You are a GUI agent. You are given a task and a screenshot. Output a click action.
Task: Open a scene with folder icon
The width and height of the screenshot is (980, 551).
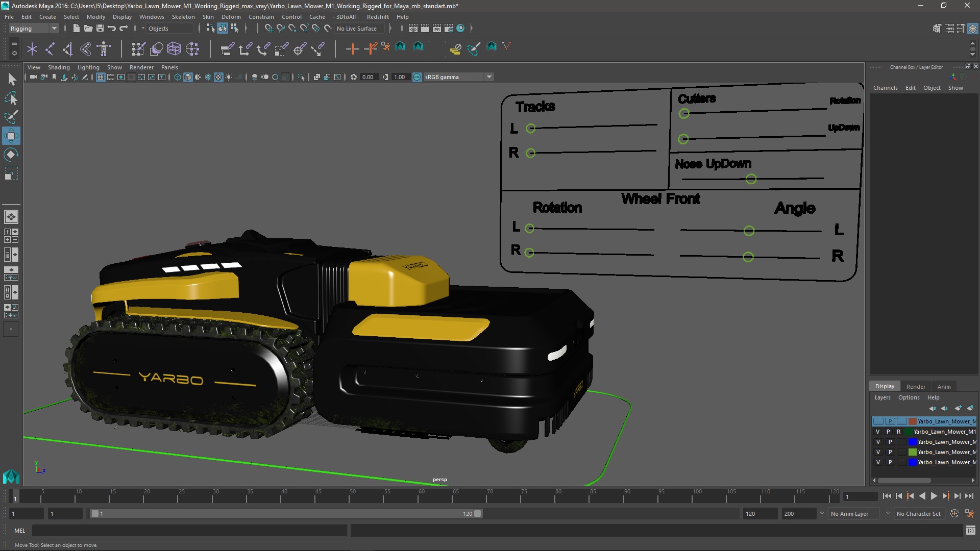tap(88, 29)
